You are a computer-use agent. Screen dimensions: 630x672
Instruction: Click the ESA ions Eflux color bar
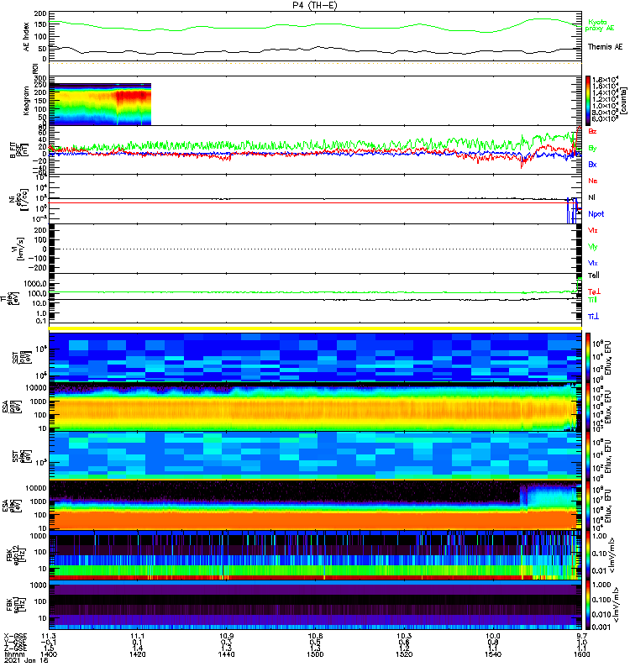click(x=587, y=407)
